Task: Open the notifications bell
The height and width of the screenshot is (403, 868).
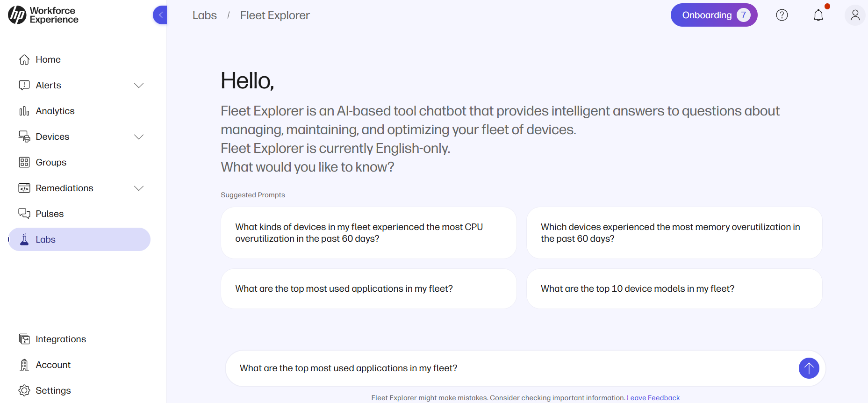Action: (818, 14)
